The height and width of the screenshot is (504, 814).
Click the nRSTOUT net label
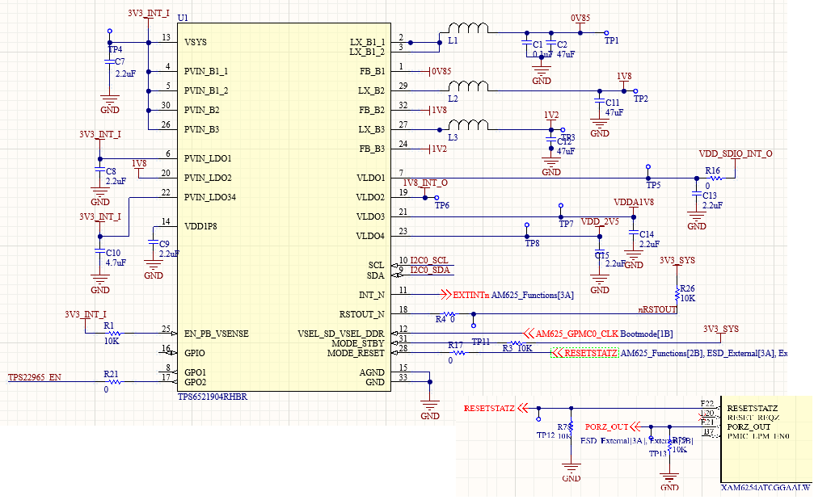pyautogui.click(x=657, y=309)
